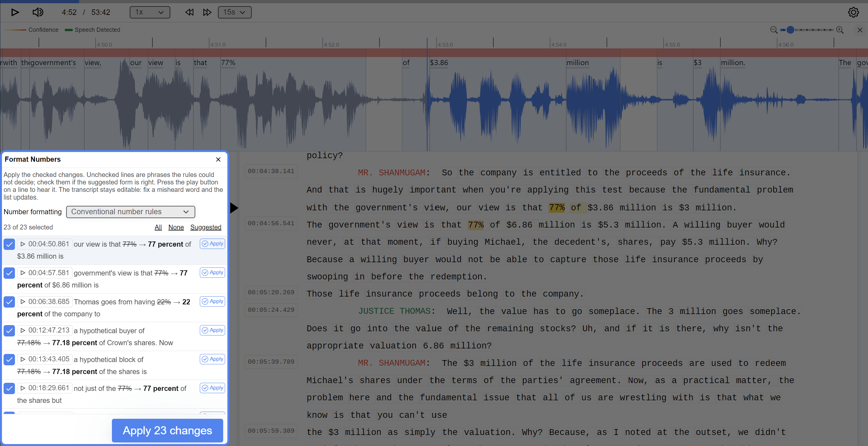Close the Format Numbers dialog
868x446 pixels.
point(218,159)
